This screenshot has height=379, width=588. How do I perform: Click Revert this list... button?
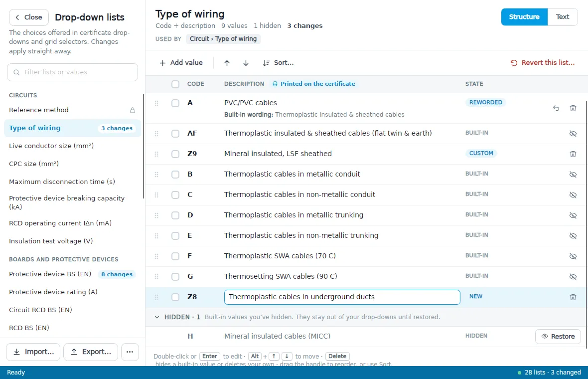[542, 63]
